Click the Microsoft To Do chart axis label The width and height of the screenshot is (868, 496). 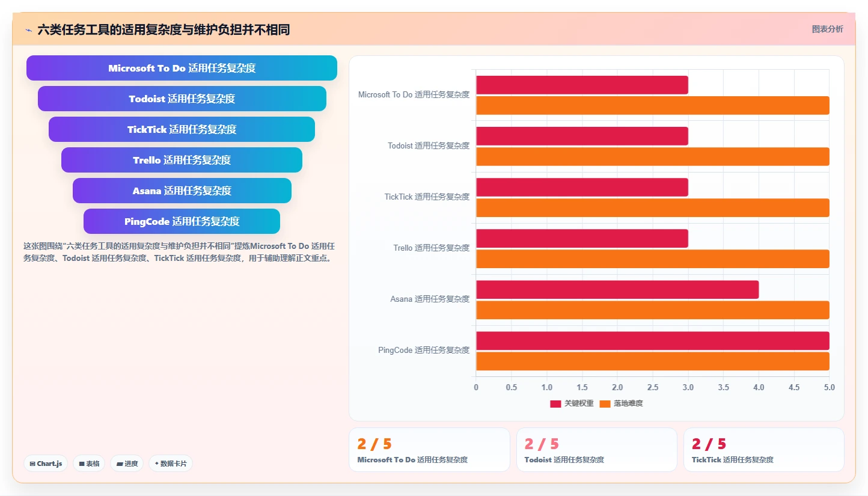point(414,94)
